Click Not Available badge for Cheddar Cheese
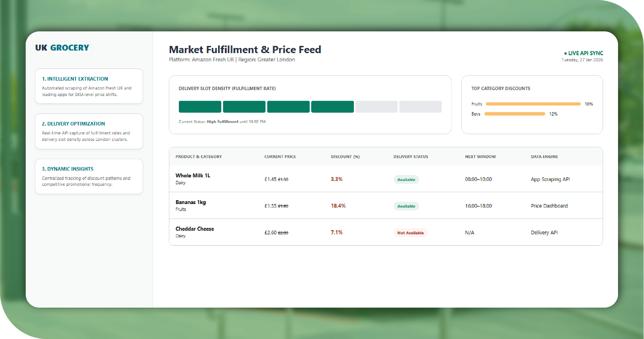The image size is (644, 339). coord(410,233)
